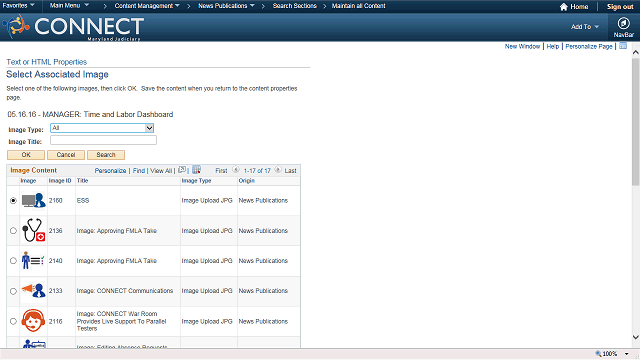Click into the Image Title field
The height and width of the screenshot is (360, 640).
coord(103,140)
